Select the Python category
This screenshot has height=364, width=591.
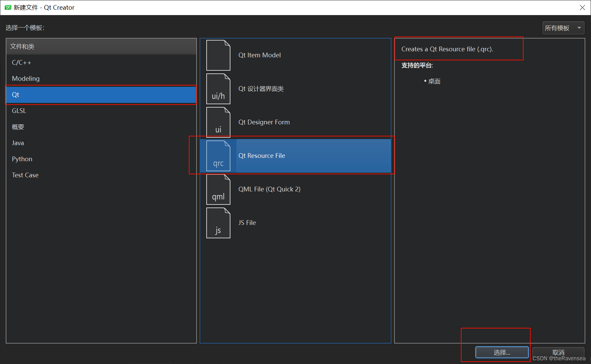(x=101, y=159)
